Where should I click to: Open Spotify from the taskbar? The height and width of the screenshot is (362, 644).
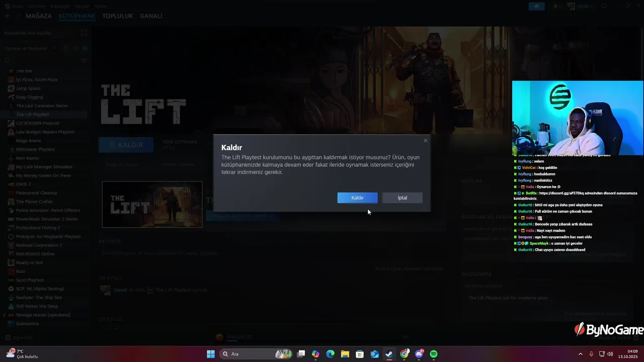click(434, 354)
